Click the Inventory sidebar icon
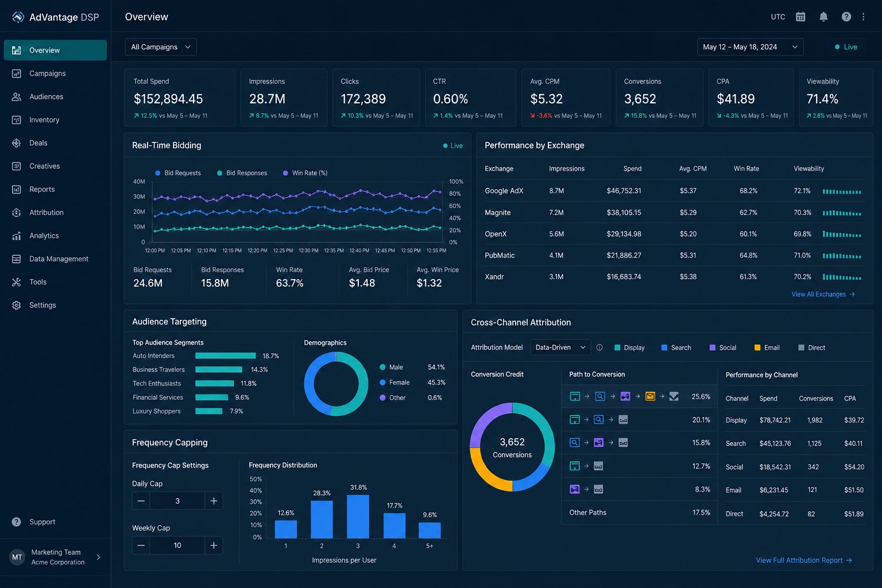882x588 pixels. [x=17, y=120]
